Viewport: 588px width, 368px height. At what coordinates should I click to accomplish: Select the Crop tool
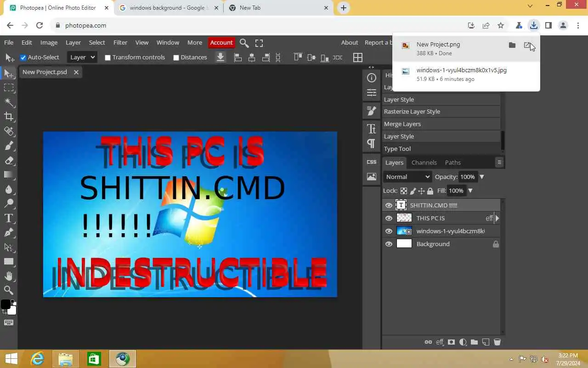point(9,116)
